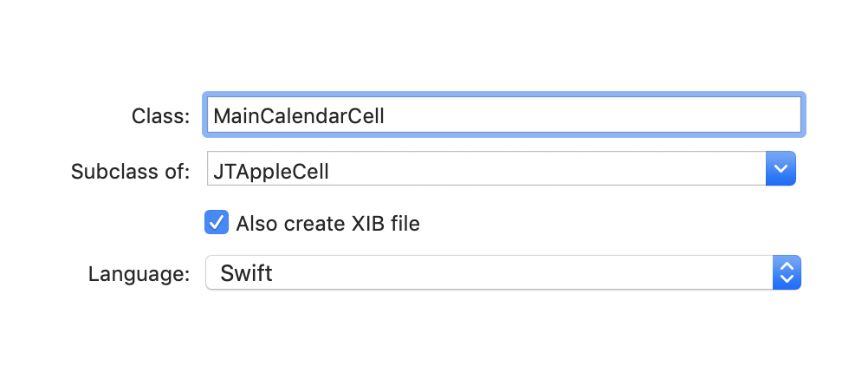Select the MainCalendarCell text in Class field
This screenshot has height=392, width=868.
pyautogui.click(x=298, y=116)
